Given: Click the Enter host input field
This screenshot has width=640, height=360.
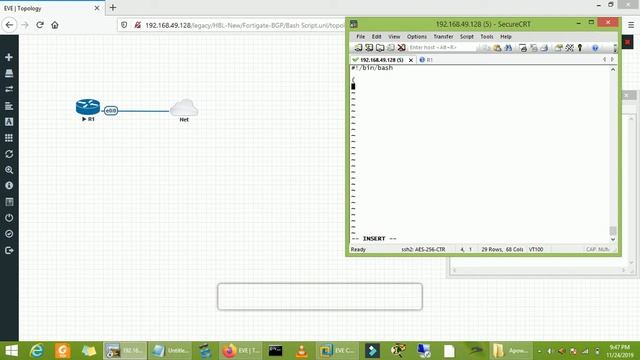Looking at the screenshot, I should point(442,48).
